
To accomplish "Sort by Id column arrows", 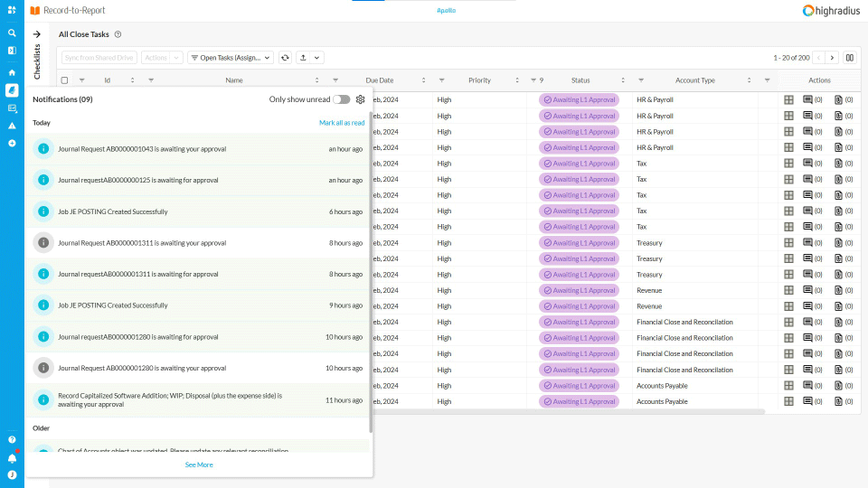I will tap(132, 80).
